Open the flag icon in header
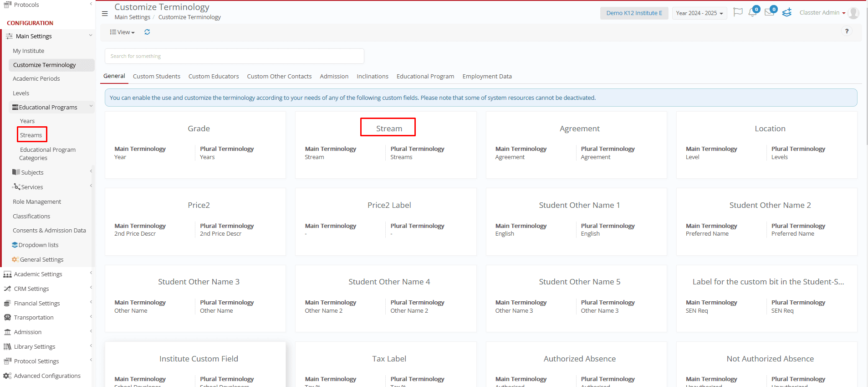 click(x=738, y=12)
